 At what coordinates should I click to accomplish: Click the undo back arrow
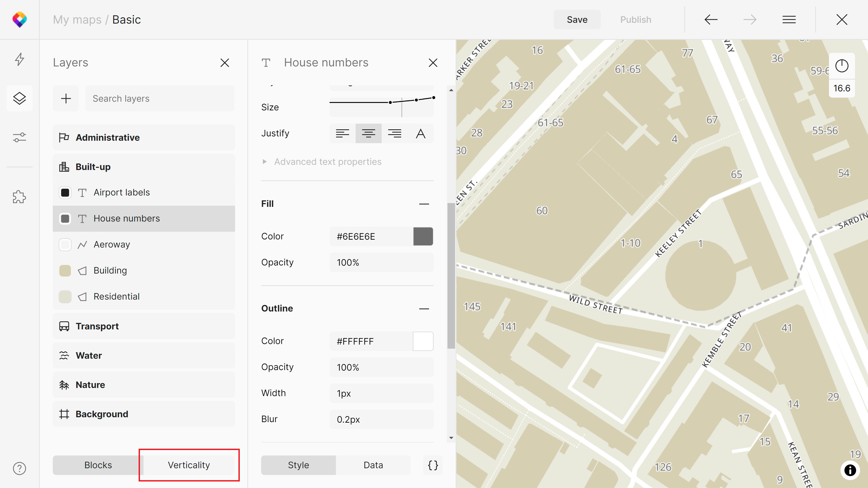pos(711,20)
